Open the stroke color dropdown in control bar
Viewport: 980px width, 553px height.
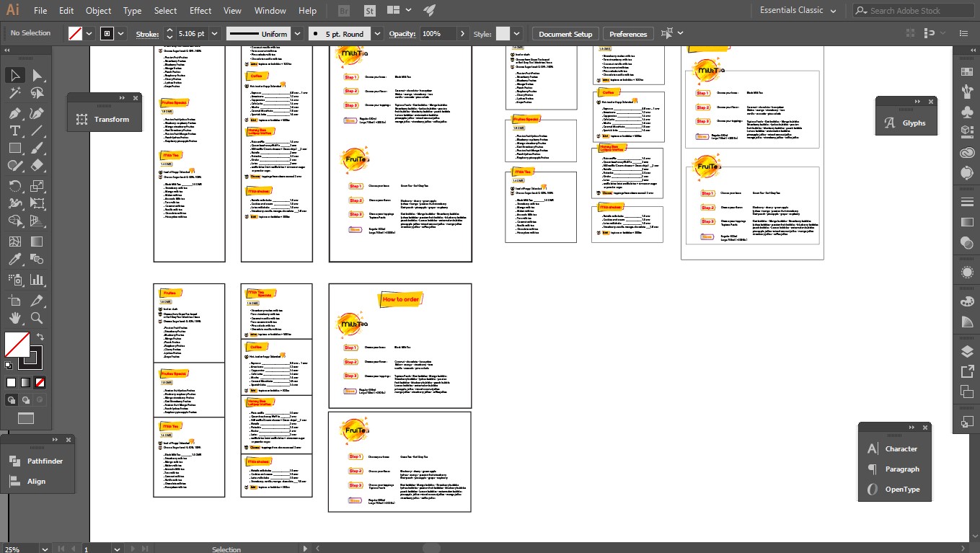click(x=121, y=33)
